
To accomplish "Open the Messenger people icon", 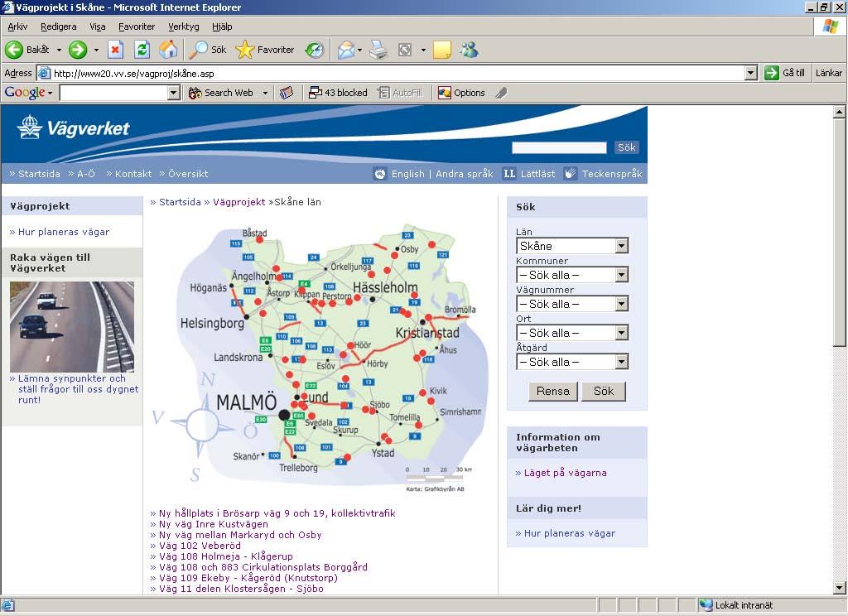I will (x=469, y=50).
